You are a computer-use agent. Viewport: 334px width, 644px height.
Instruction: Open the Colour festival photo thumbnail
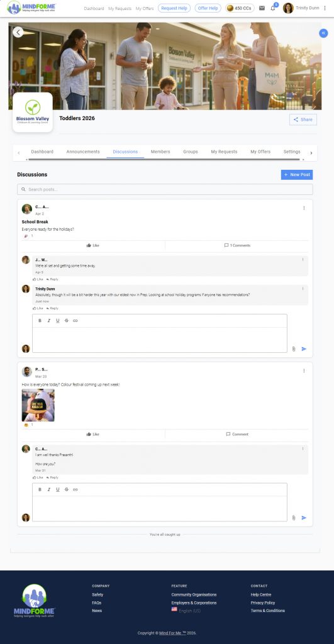tap(38, 405)
